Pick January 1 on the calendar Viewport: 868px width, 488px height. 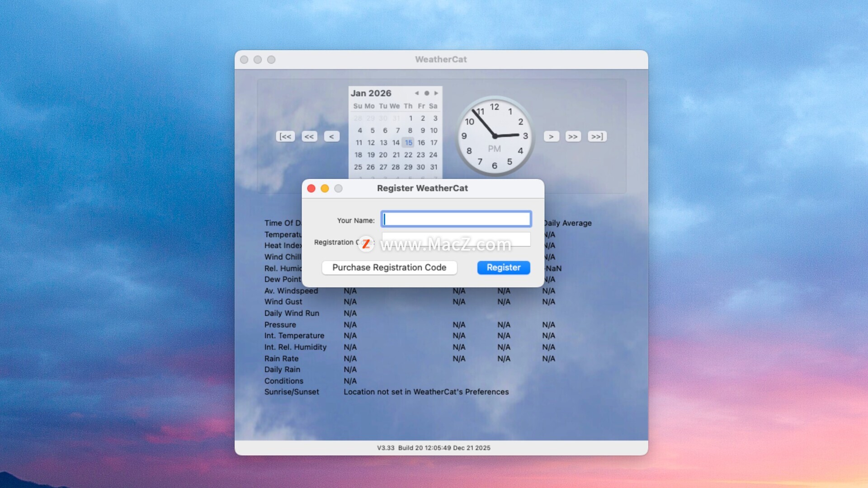click(410, 118)
